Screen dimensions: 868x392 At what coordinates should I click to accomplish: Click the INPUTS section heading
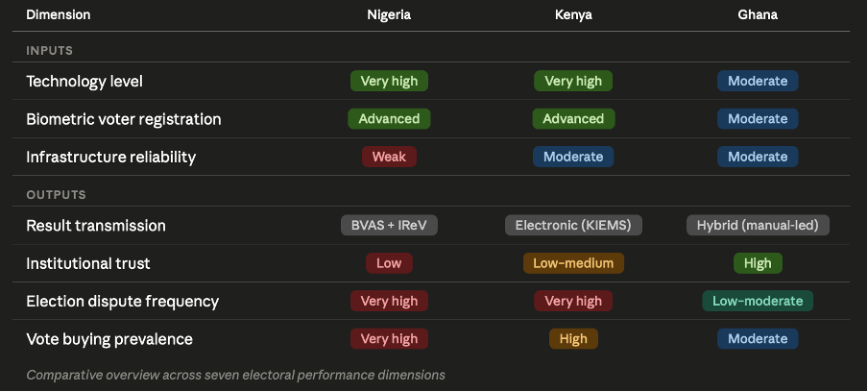click(49, 50)
